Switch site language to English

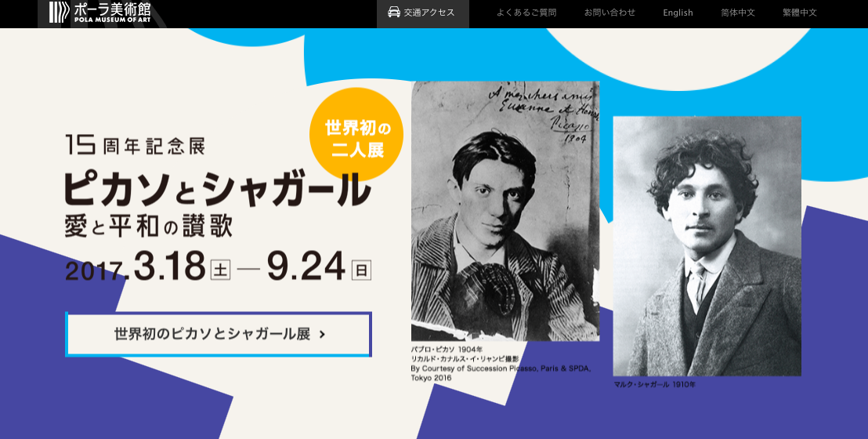(x=678, y=13)
